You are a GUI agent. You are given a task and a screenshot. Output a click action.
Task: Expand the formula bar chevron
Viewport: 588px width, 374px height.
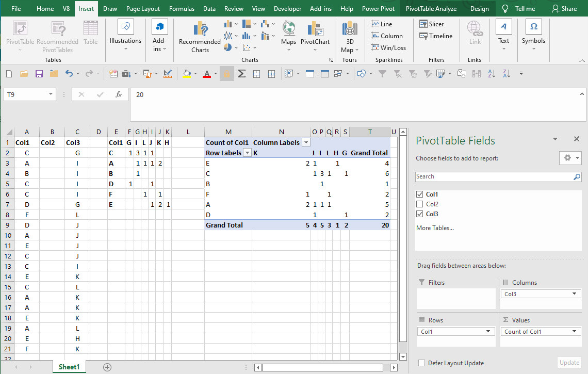582,94
